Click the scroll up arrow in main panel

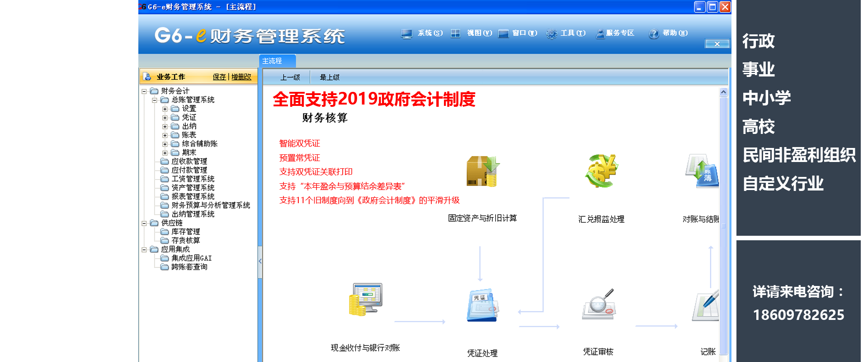(723, 92)
